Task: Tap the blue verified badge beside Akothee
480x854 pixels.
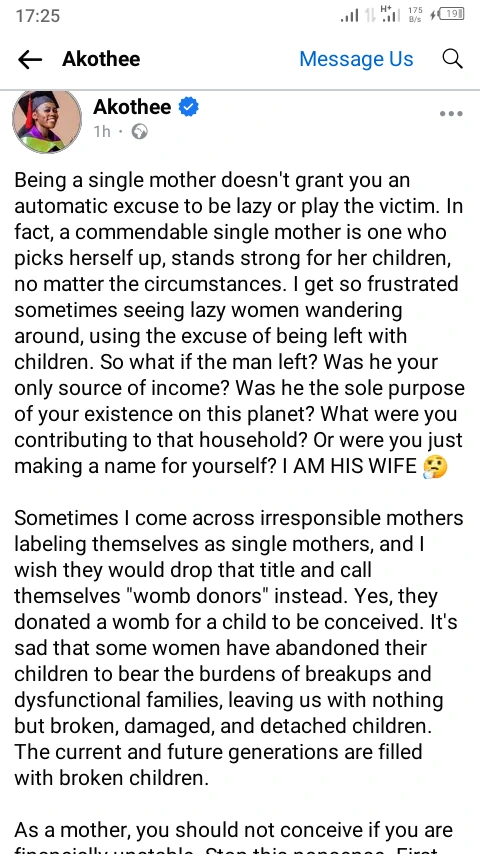Action: pos(189,107)
